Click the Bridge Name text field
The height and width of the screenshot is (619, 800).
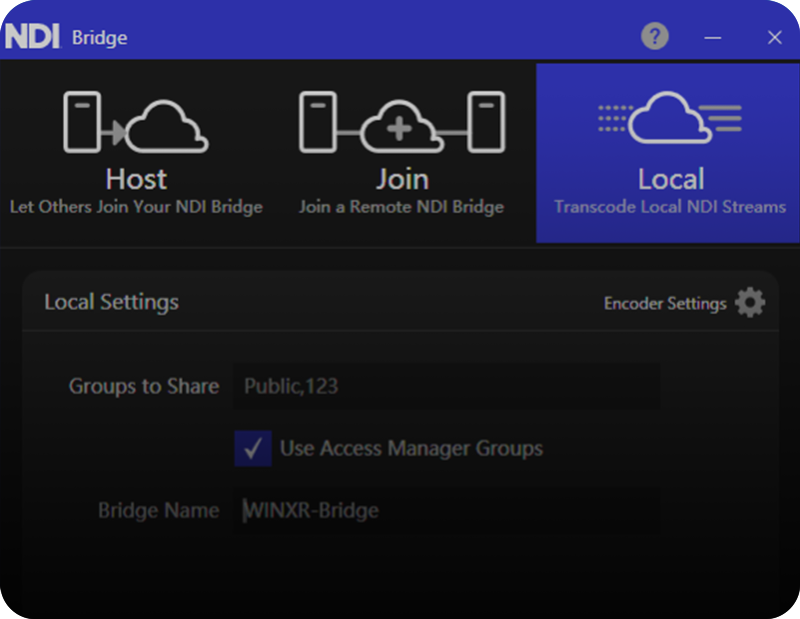pos(446,510)
